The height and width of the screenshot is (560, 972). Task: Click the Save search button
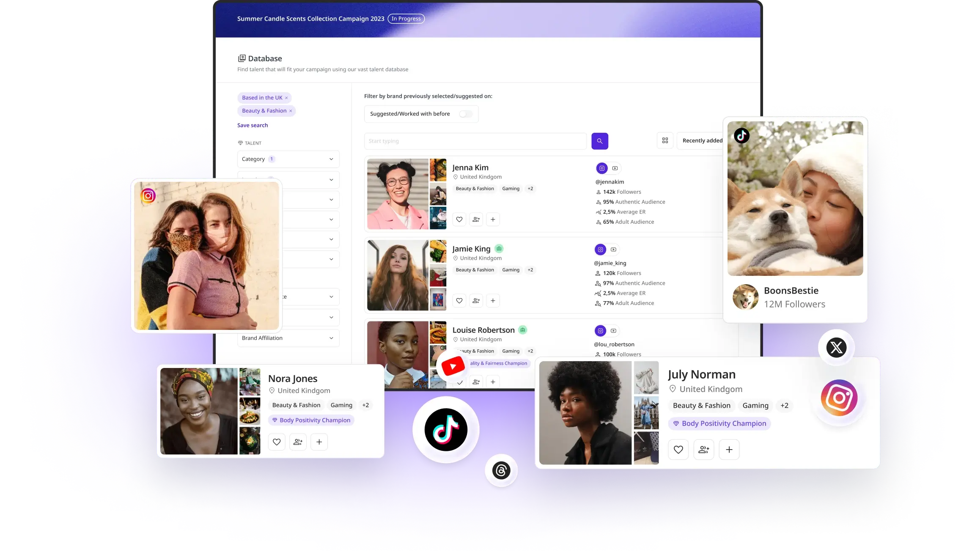(253, 125)
